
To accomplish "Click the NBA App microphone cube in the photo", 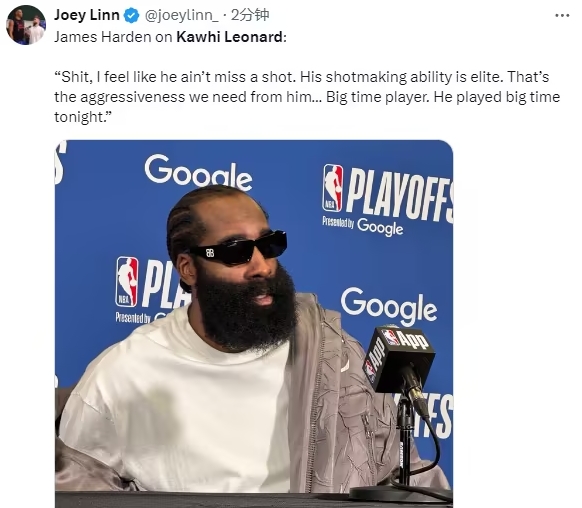I will coord(399,358).
